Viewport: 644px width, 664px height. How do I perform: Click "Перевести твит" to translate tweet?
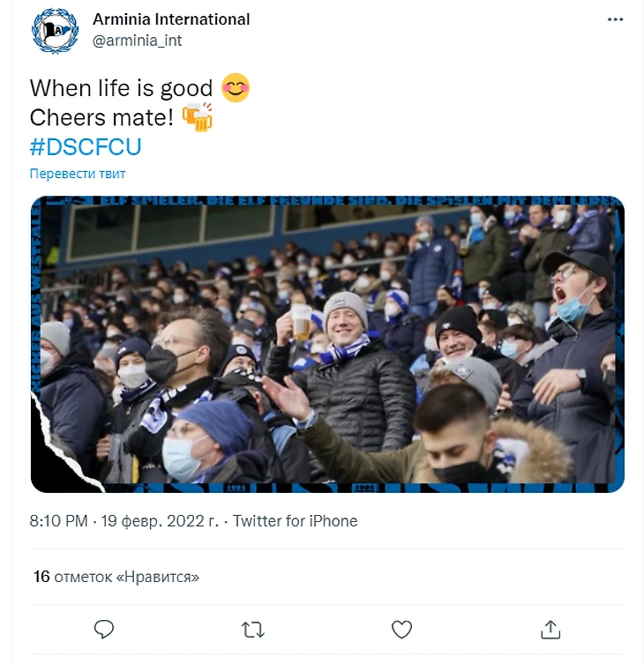[78, 174]
